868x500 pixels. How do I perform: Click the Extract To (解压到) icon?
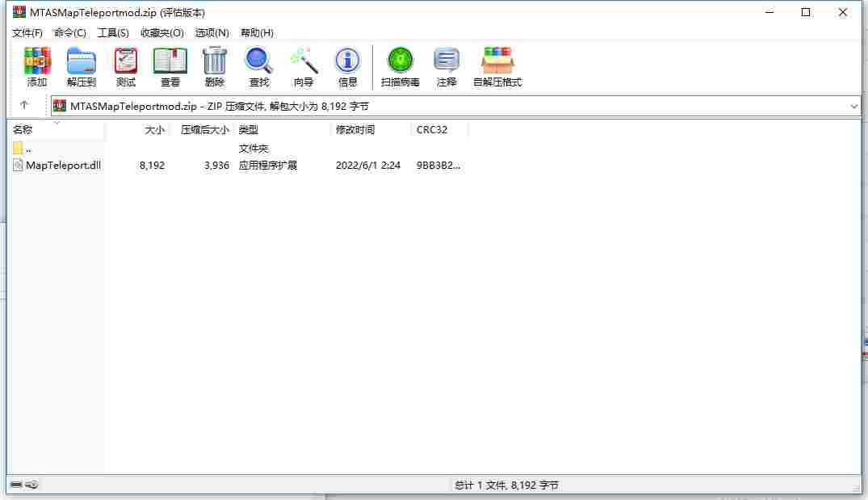coord(82,66)
